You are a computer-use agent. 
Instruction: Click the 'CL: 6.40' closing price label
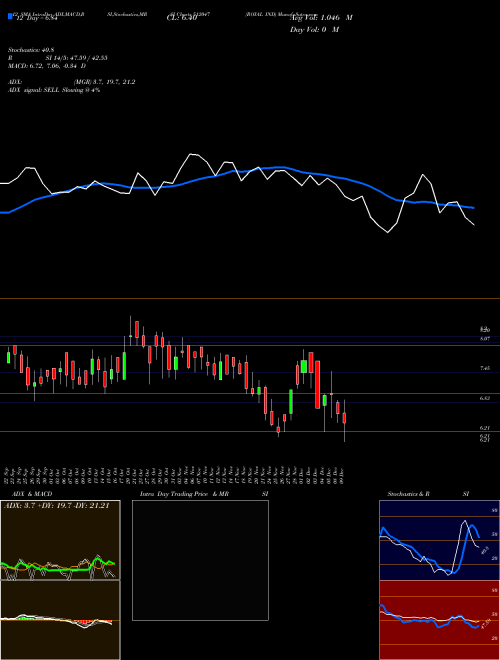[181, 18]
